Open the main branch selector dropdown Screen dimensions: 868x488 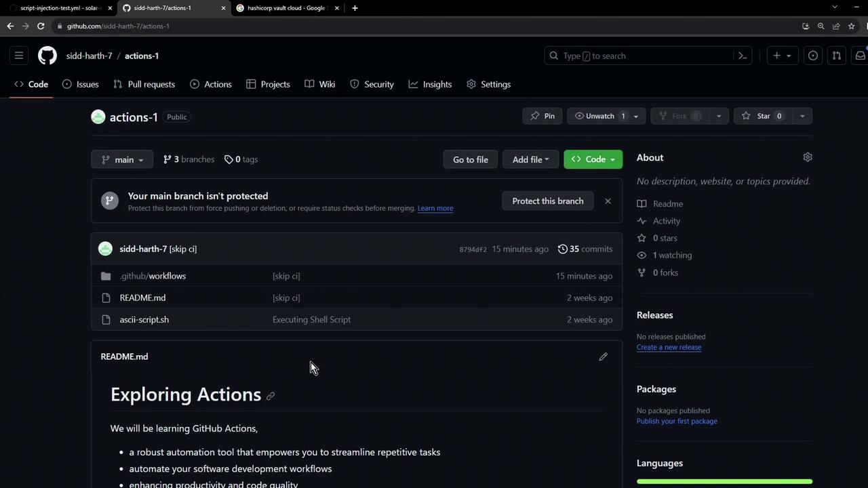[122, 159]
